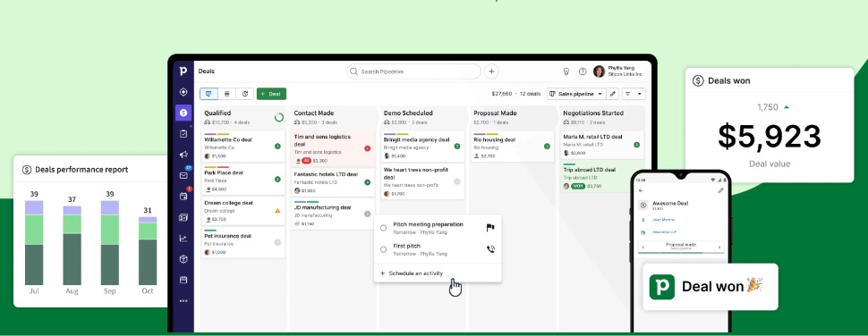Image resolution: width=868 pixels, height=336 pixels.
Task: Tap the Jose Moreno link on phone
Action: [x=662, y=220]
